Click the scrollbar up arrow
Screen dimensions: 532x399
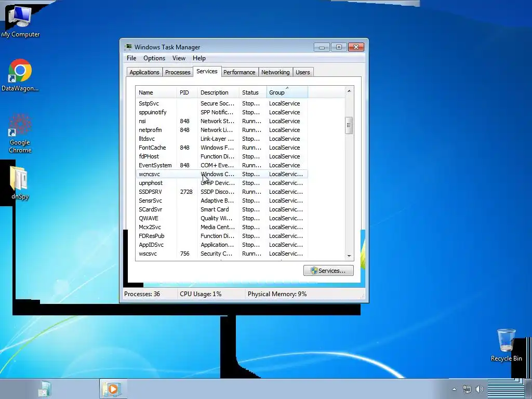click(349, 91)
